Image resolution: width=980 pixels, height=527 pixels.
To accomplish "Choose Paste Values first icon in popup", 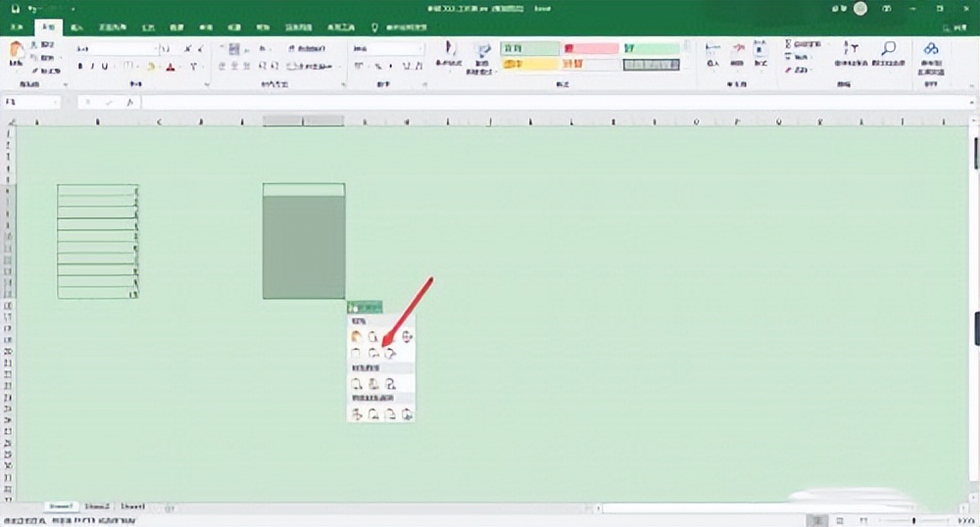I will 357,384.
